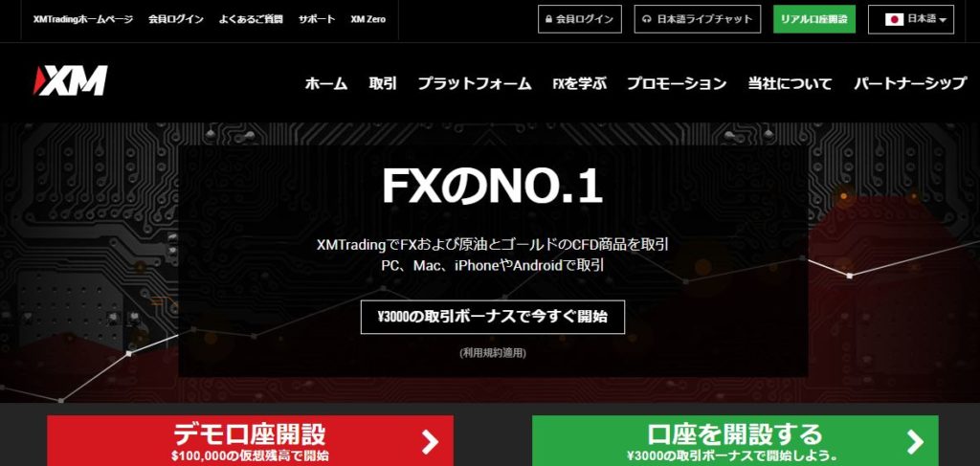Click the arrow on the red demo account banner
The height and width of the screenshot is (466, 980).
point(430,442)
